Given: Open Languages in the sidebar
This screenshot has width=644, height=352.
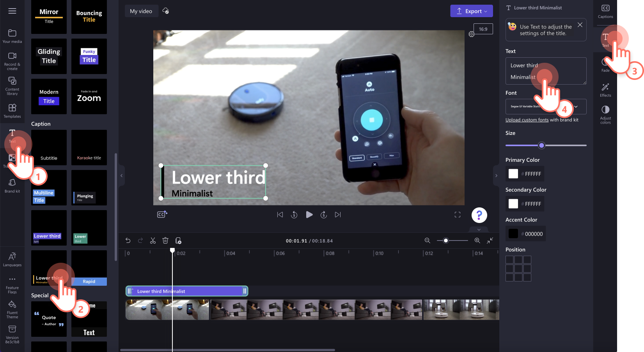Looking at the screenshot, I should click(x=12, y=259).
